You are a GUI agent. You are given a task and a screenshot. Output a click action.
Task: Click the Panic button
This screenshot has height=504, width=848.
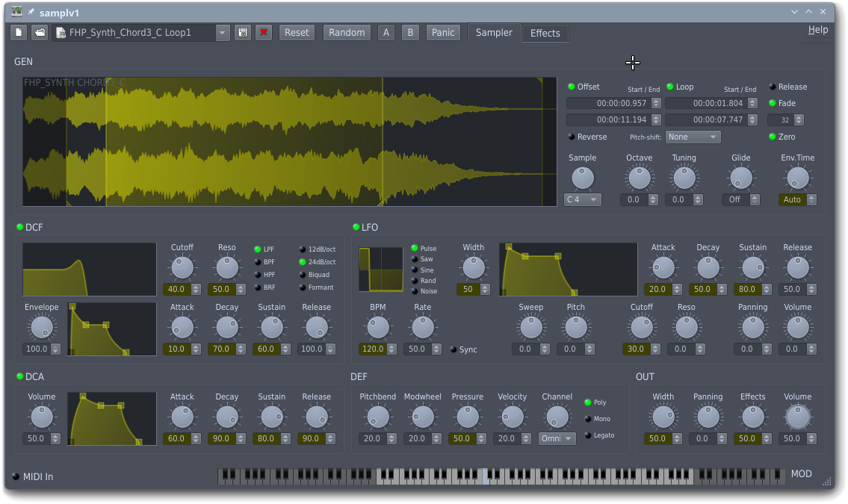pyautogui.click(x=443, y=32)
